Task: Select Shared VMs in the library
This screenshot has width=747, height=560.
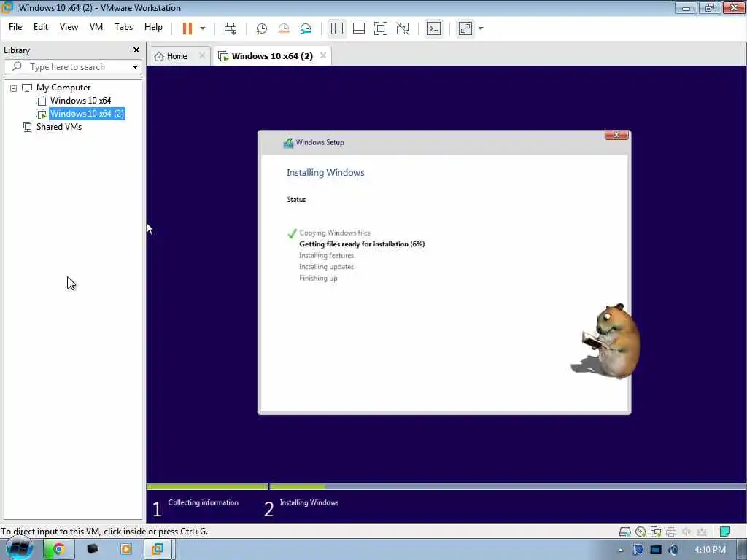Action: pyautogui.click(x=58, y=127)
